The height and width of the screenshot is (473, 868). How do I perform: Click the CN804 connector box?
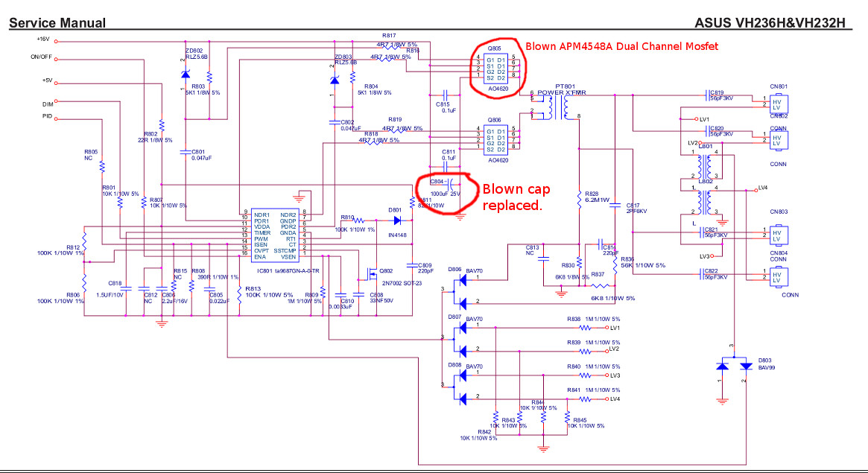(779, 276)
